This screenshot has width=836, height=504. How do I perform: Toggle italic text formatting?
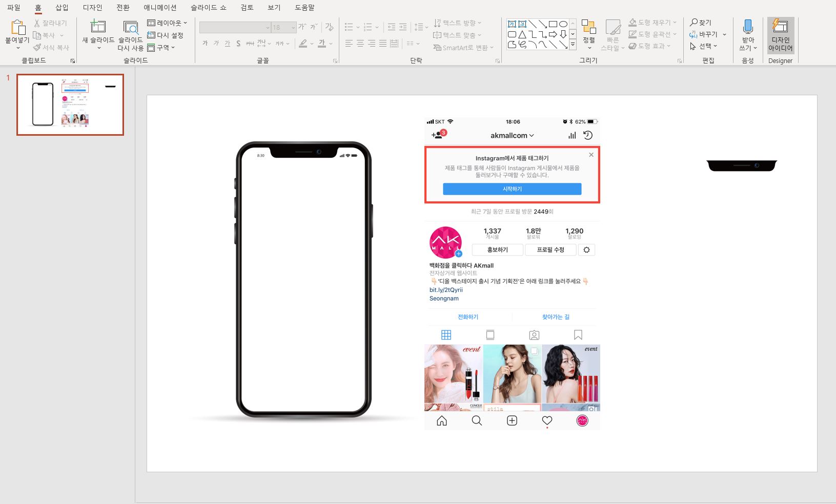coord(216,44)
